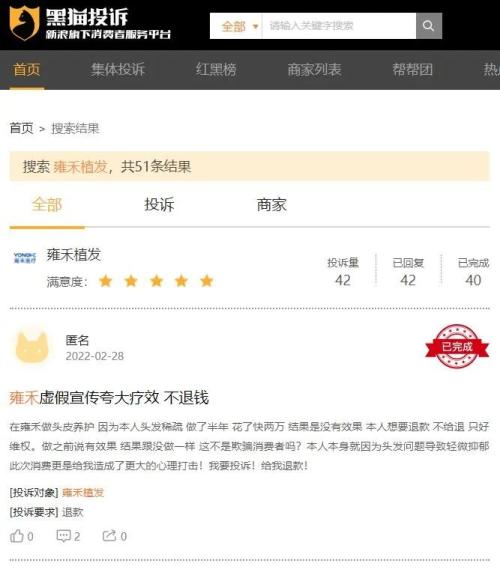500x569 pixels.
Task: Click the share icon under complaint
Action: click(109, 536)
